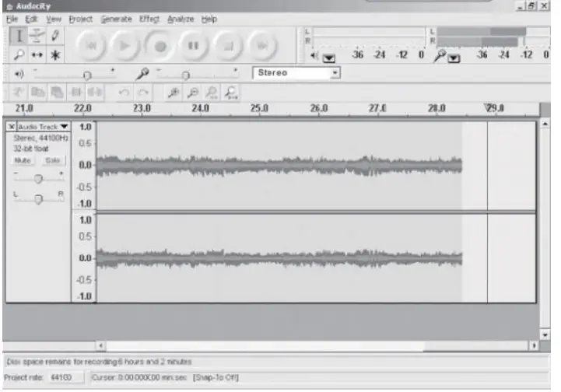Click the playhead marker near 29.0

487,107
